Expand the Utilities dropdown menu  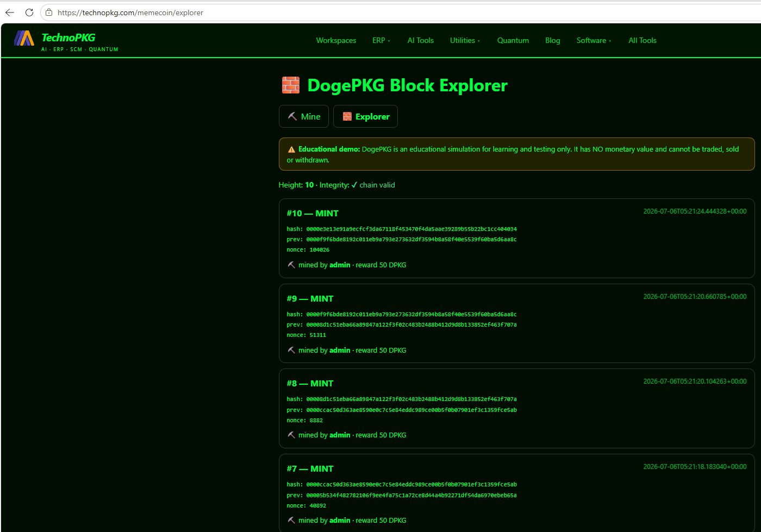[x=465, y=40]
